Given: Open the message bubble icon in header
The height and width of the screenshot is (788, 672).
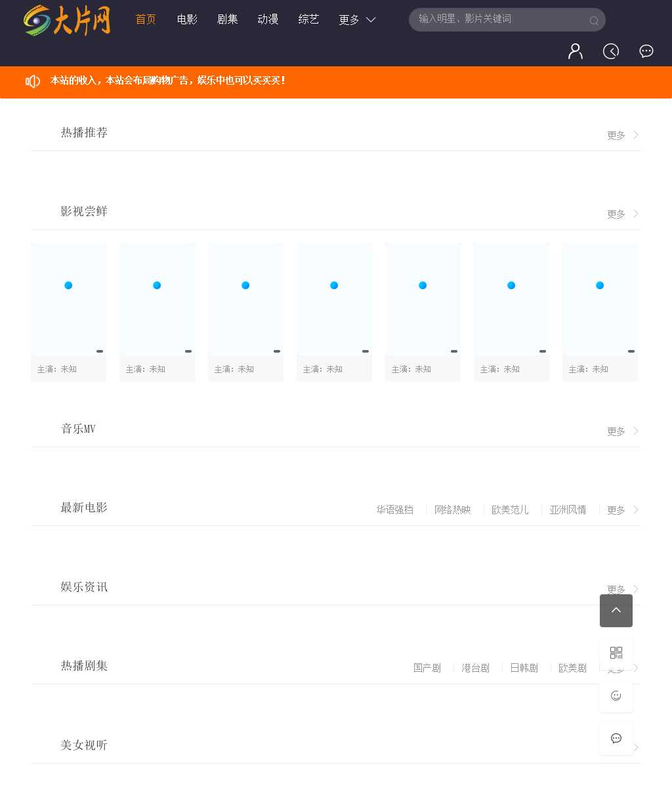Looking at the screenshot, I should 646,51.
